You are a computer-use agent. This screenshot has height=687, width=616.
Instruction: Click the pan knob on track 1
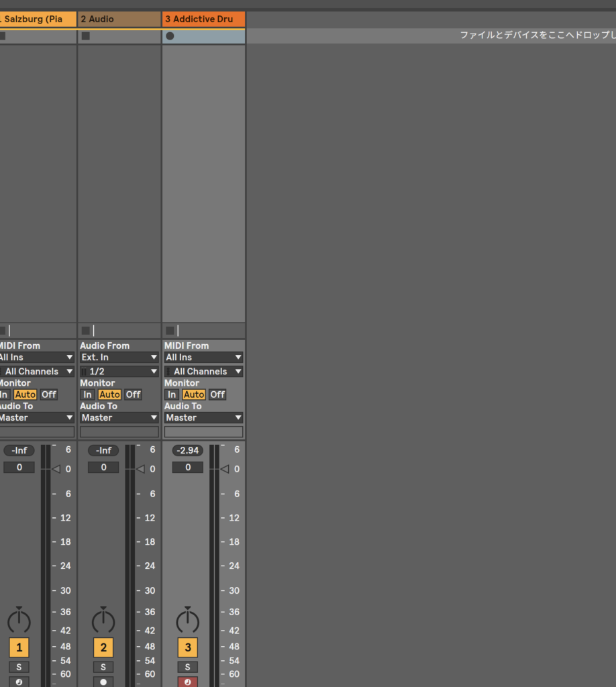[19, 621]
